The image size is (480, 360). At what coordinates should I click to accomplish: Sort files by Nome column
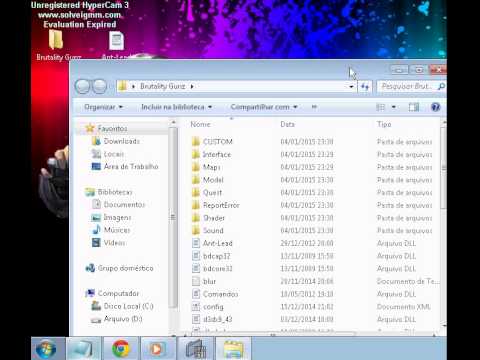200,124
